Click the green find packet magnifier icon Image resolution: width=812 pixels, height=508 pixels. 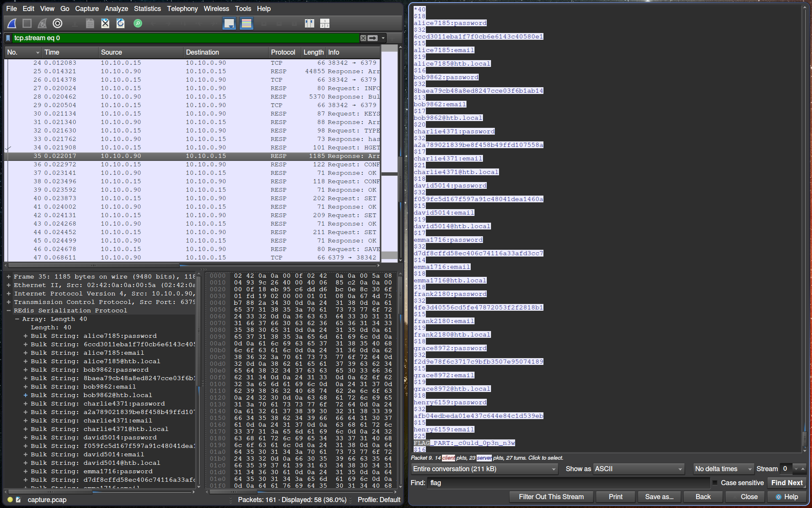tap(138, 24)
